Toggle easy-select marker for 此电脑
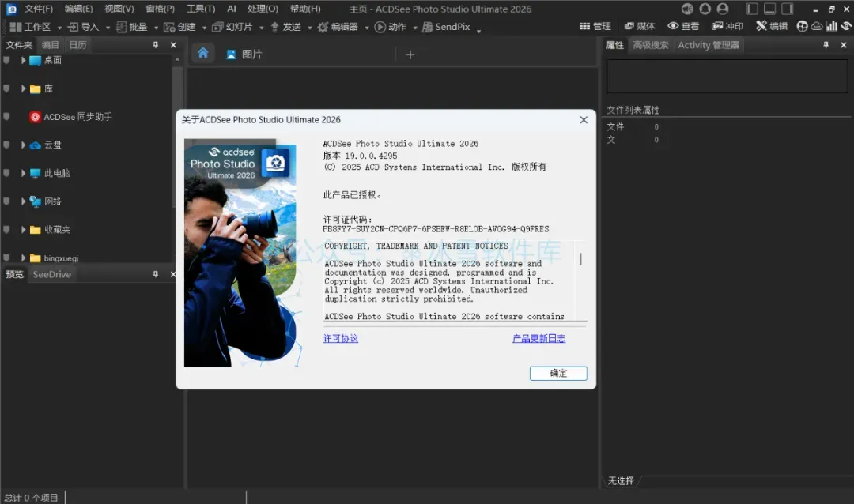The height and width of the screenshot is (504, 854). tap(6, 173)
